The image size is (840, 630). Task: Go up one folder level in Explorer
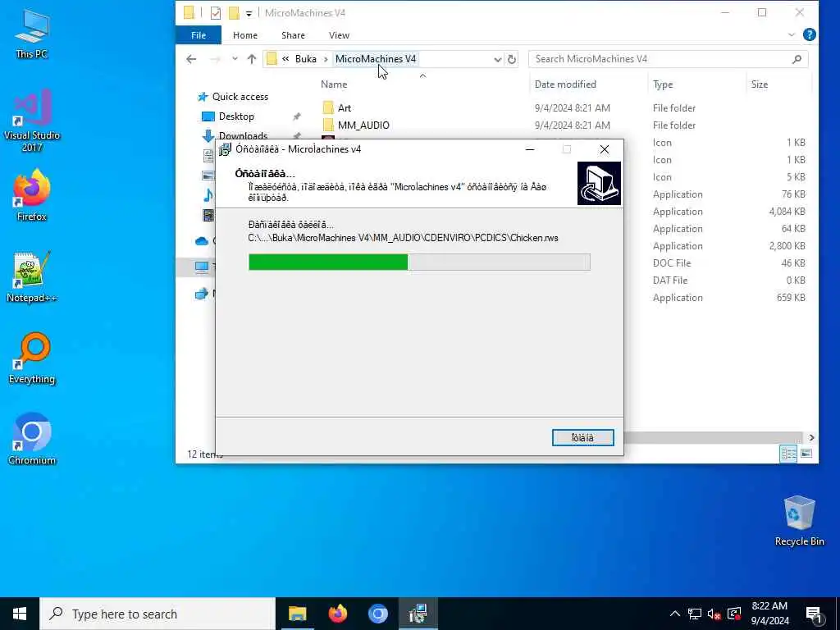pyautogui.click(x=252, y=59)
